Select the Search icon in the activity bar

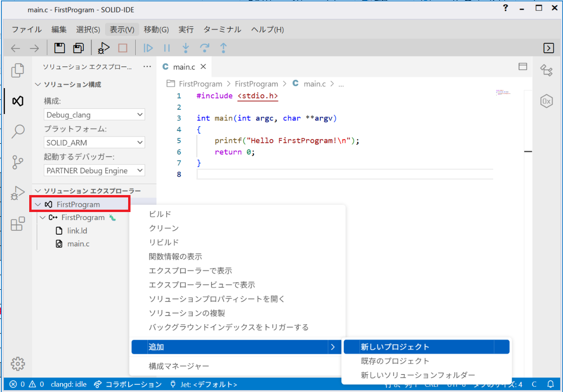[17, 132]
